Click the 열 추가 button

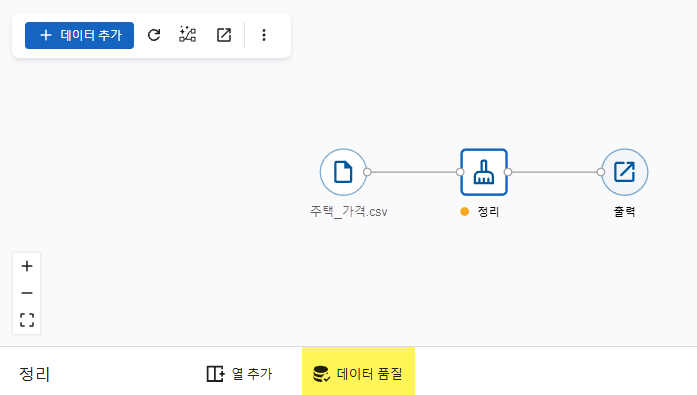239,374
